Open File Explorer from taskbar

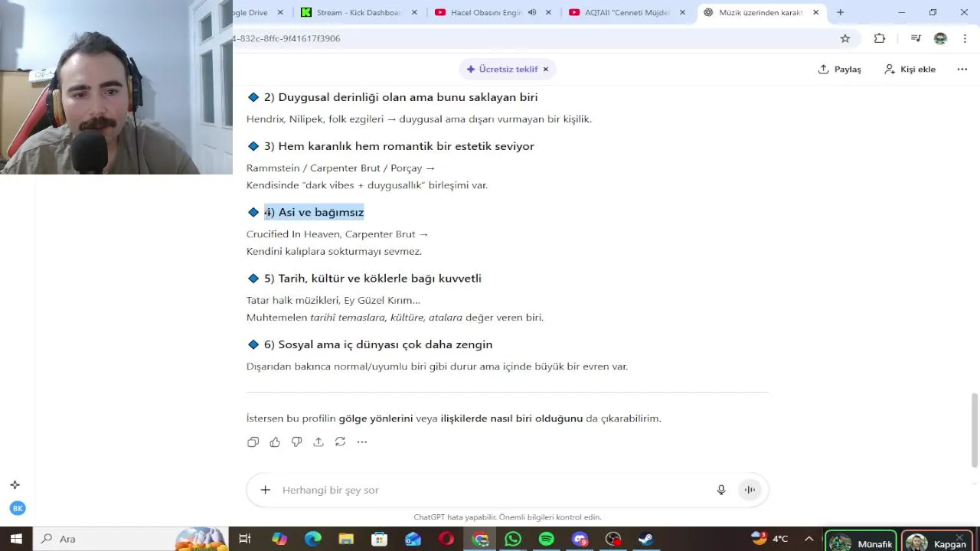346,539
